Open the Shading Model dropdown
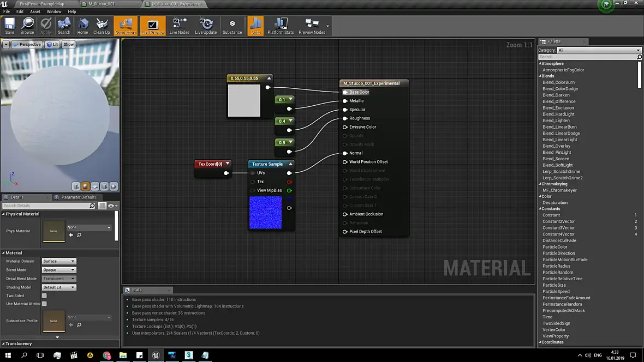644x362 pixels. (x=59, y=287)
